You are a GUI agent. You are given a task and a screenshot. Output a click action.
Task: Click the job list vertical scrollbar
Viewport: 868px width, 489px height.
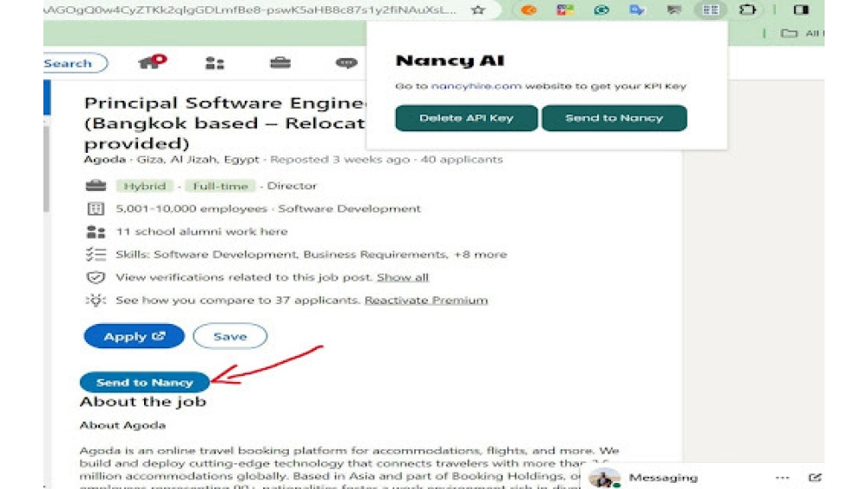tap(47, 169)
